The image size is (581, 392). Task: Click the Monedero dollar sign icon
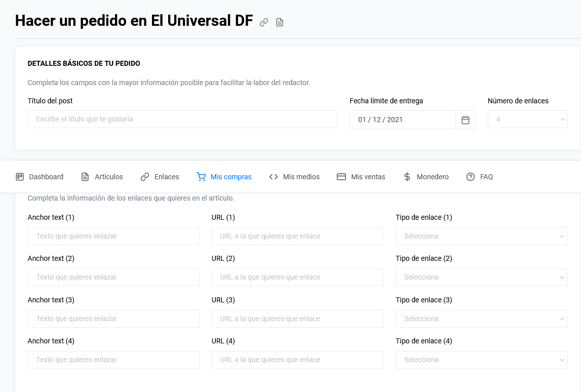pyautogui.click(x=407, y=176)
